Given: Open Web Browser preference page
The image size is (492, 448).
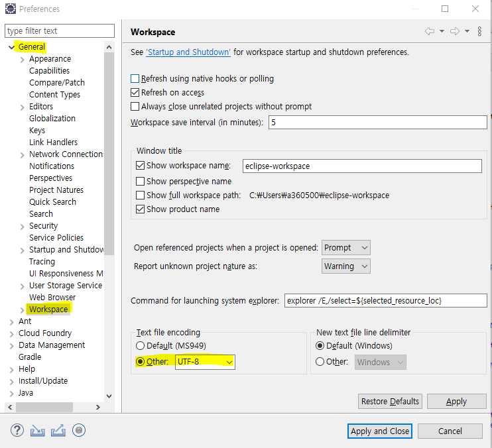Looking at the screenshot, I should 52,297.
